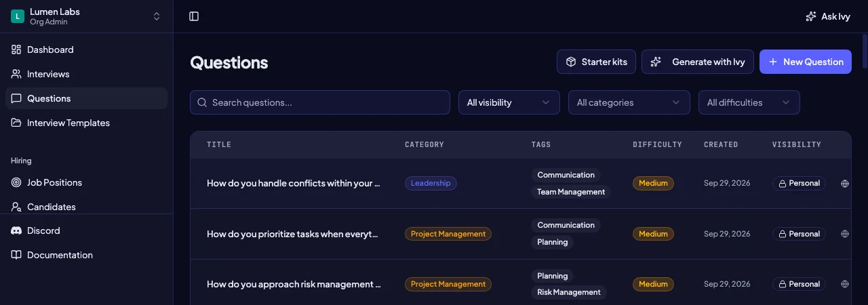Click the globe icon in prioritize tasks row
The height and width of the screenshot is (305, 868).
(x=845, y=234)
